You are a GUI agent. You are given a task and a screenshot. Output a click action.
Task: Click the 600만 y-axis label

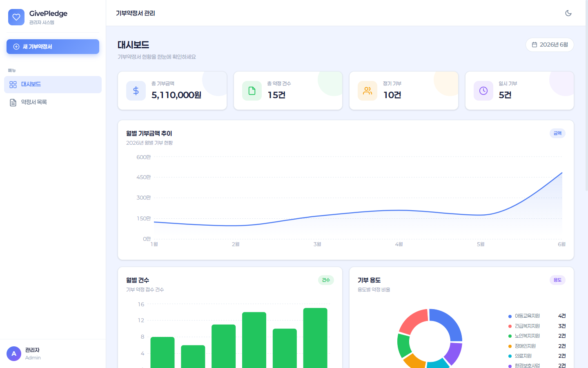(x=144, y=157)
